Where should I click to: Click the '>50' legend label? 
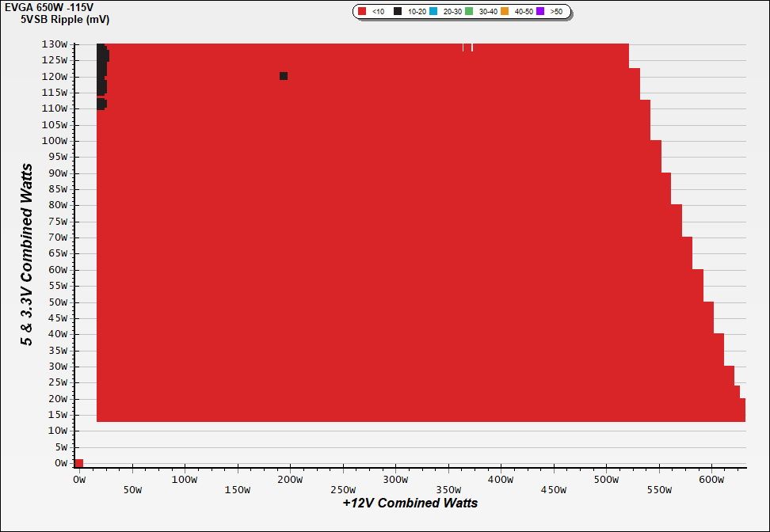(556, 11)
